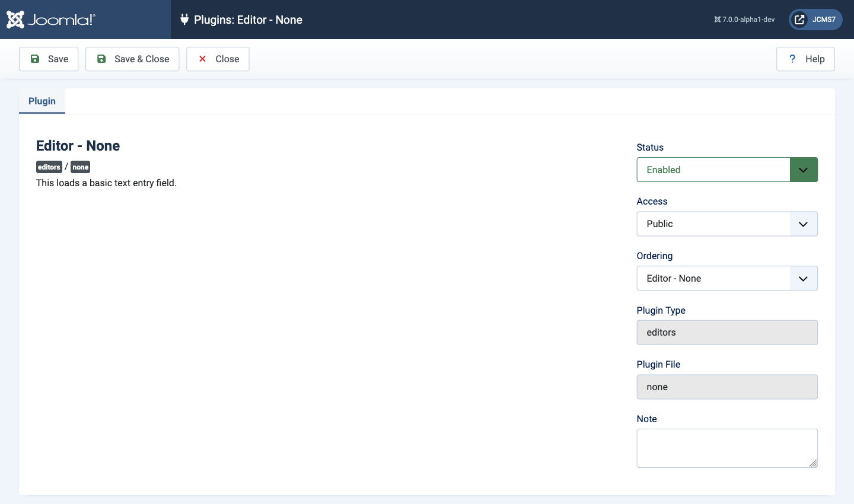
Task: Open the Help button
Action: [x=805, y=59]
